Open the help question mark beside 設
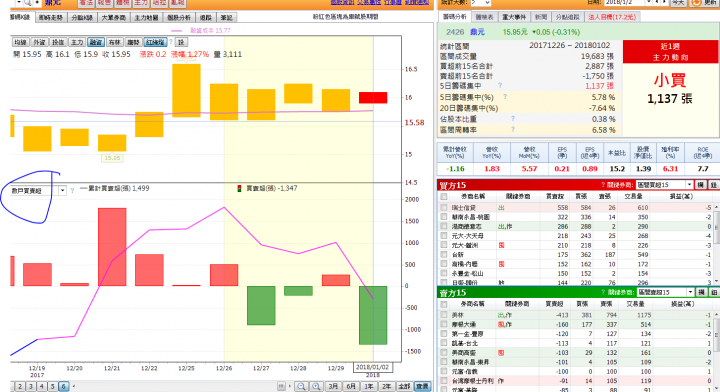The width and height of the screenshot is (720, 392). pos(171,42)
